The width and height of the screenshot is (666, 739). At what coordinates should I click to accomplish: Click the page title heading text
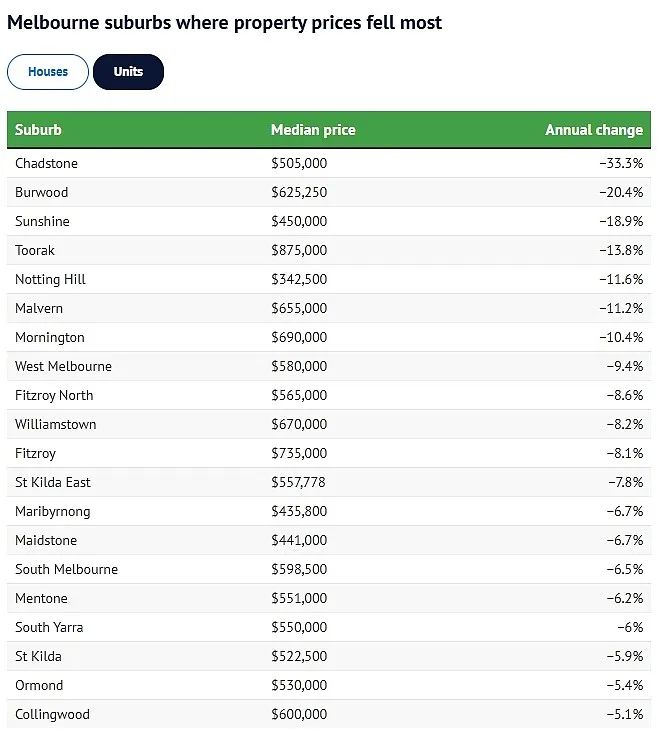tap(224, 22)
